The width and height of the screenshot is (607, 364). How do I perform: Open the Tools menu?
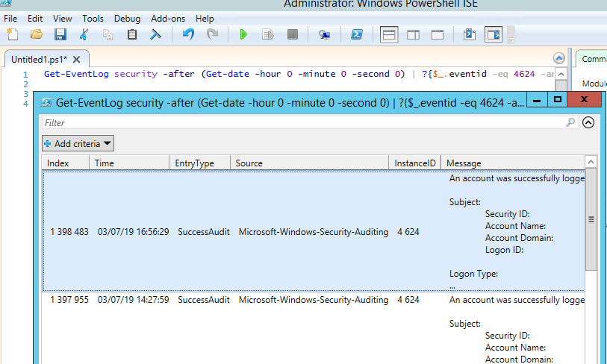93,19
